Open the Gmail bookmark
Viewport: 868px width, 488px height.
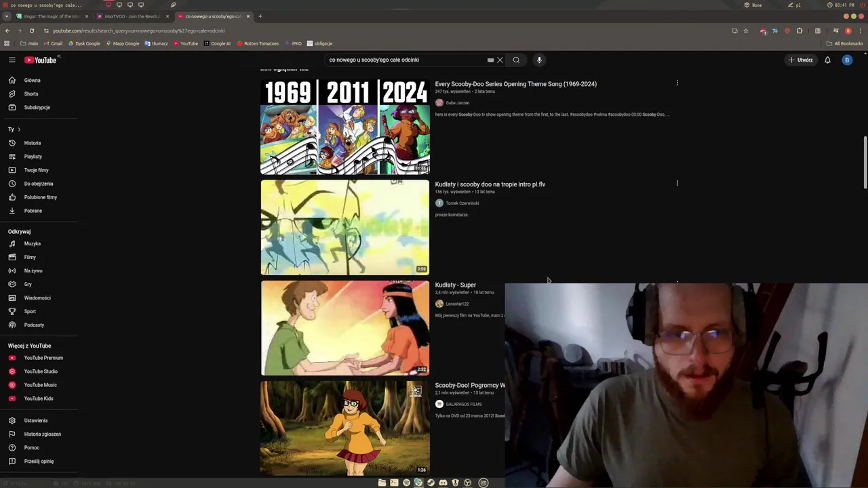tap(52, 43)
